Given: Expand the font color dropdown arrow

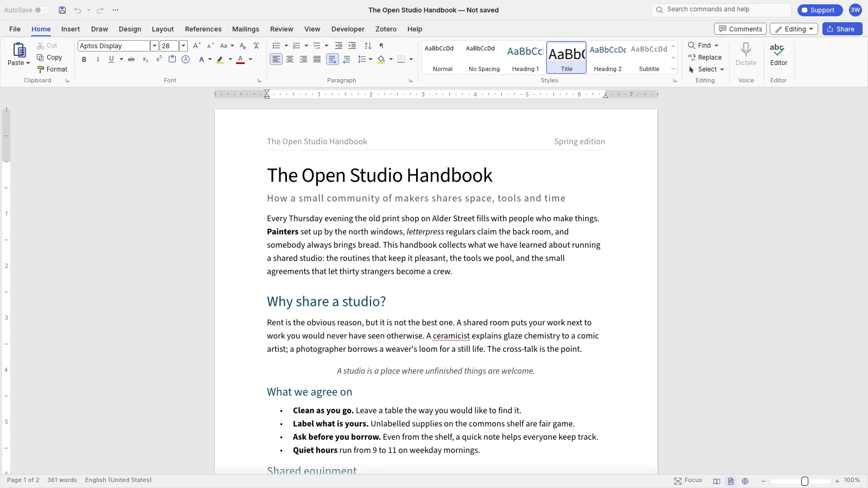Looking at the screenshot, I should 251,60.
